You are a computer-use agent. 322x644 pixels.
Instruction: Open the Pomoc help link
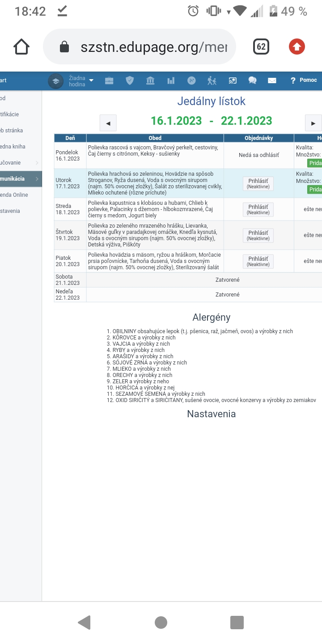(304, 80)
